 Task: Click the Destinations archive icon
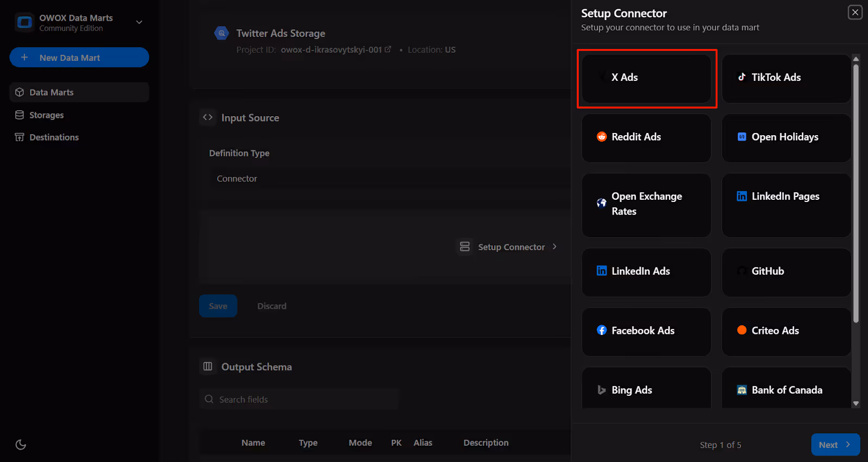coord(20,137)
